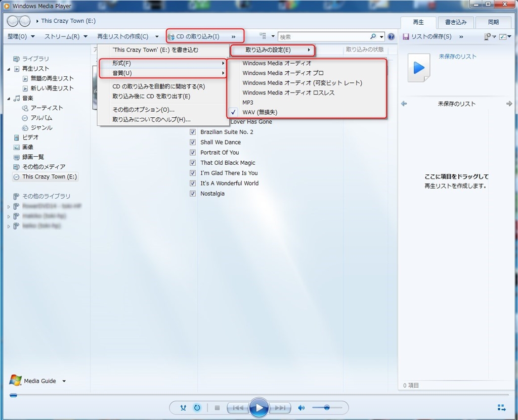Click the Media Guide logo icon

[x=15, y=381]
